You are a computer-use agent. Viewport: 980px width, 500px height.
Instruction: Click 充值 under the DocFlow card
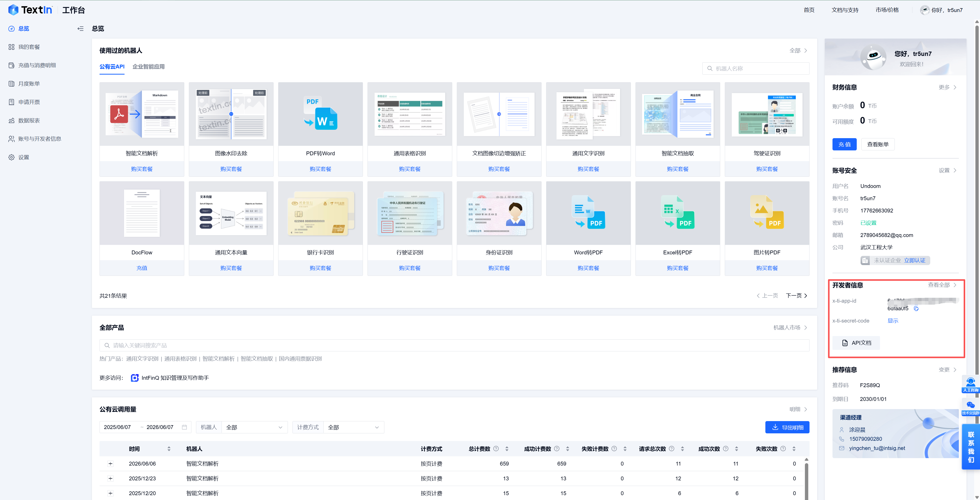pos(142,268)
